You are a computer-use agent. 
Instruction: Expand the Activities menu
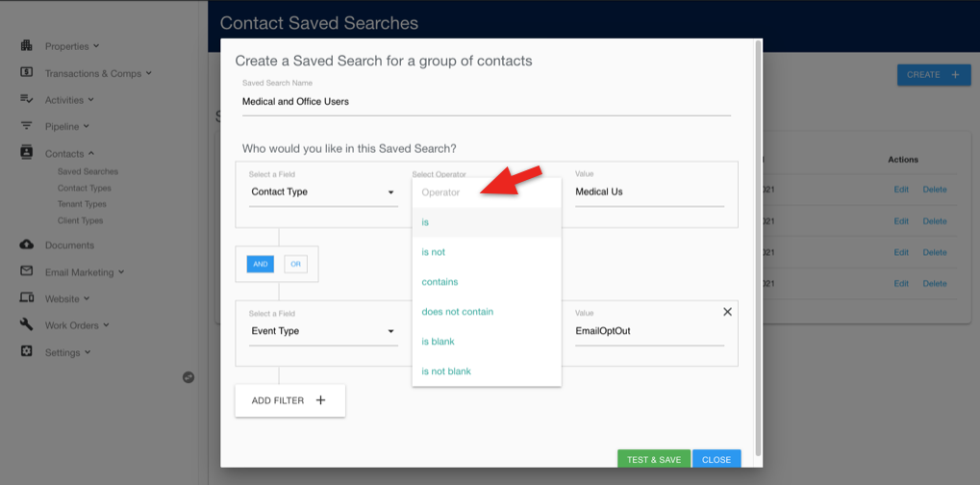(90, 99)
